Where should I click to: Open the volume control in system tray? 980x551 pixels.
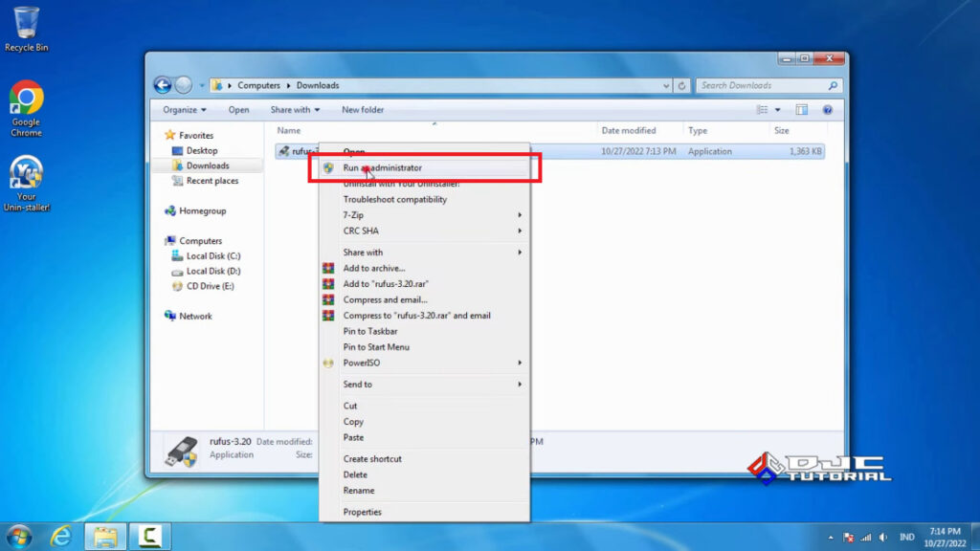point(882,538)
